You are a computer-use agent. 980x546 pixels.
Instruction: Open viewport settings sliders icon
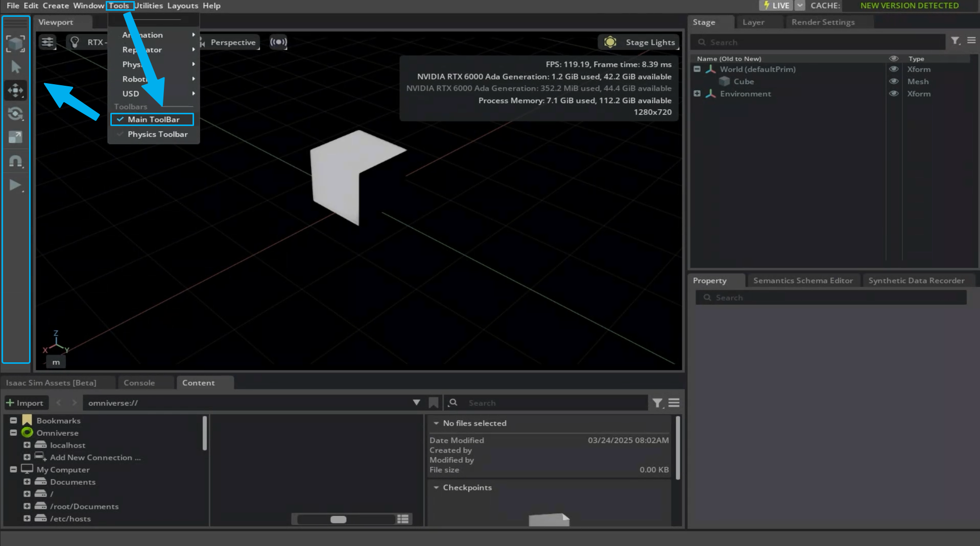[x=47, y=42]
